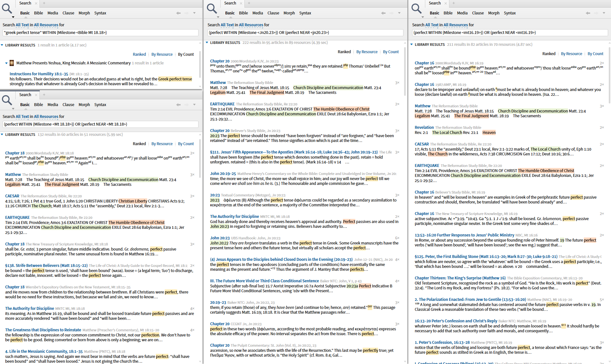
Task: Select By Count view in the 1-result panel
Action: tap(186, 54)
